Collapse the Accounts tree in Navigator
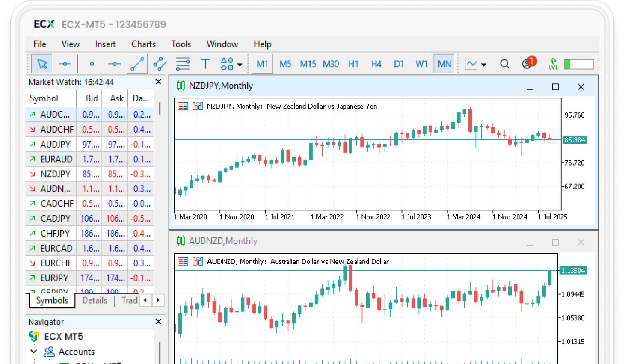Viewport: 625px width, 364px height. (x=33, y=352)
